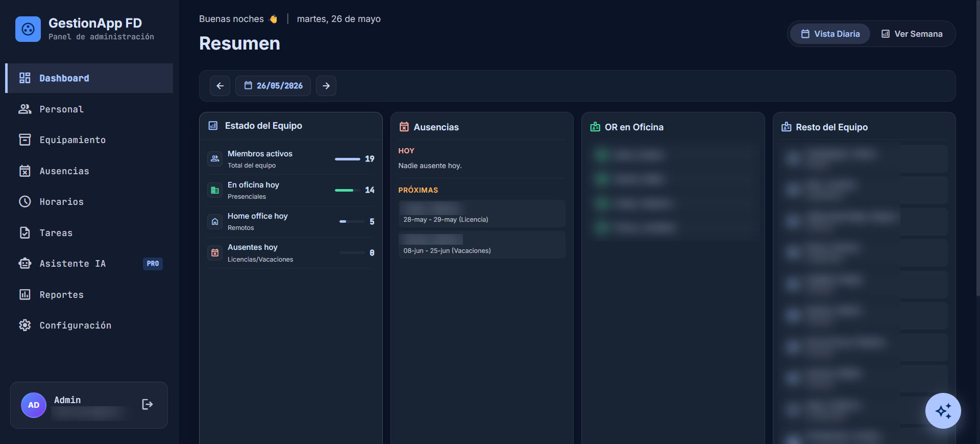Go to previous day with left arrow
The height and width of the screenshot is (444, 980).
point(220,86)
